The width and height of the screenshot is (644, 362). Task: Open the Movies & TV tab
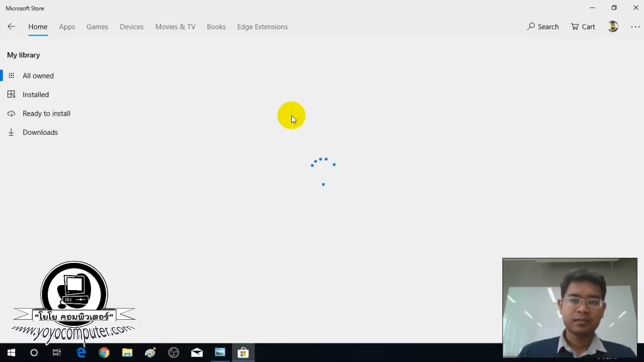[x=175, y=27]
